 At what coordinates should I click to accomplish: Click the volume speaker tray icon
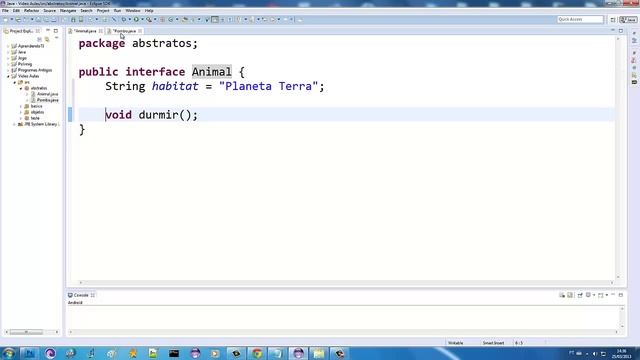[594, 353]
